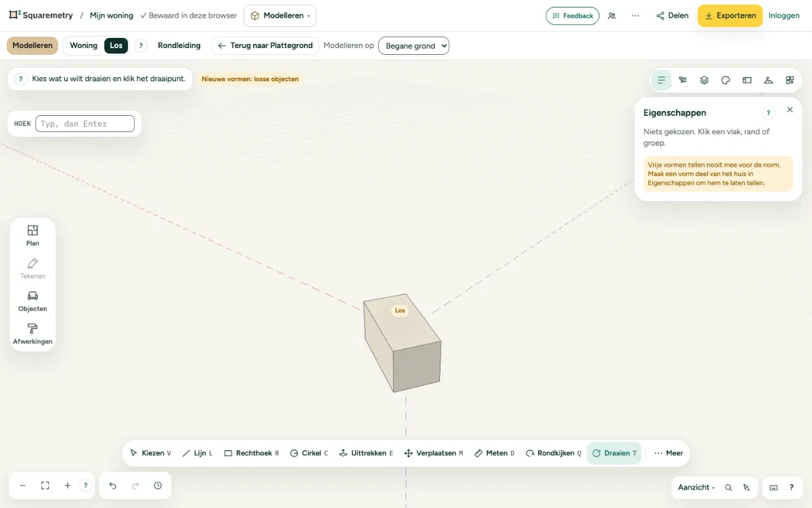Screen dimensions: 812x508
Task: Switch to the Modelleren tab
Action: pos(32,45)
